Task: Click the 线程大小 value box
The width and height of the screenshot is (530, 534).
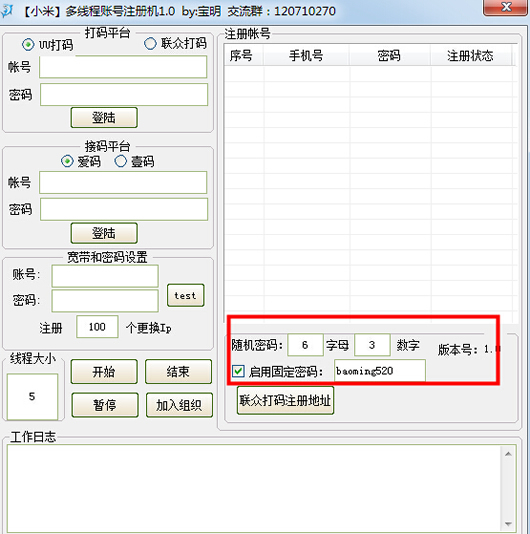Action: [x=32, y=396]
